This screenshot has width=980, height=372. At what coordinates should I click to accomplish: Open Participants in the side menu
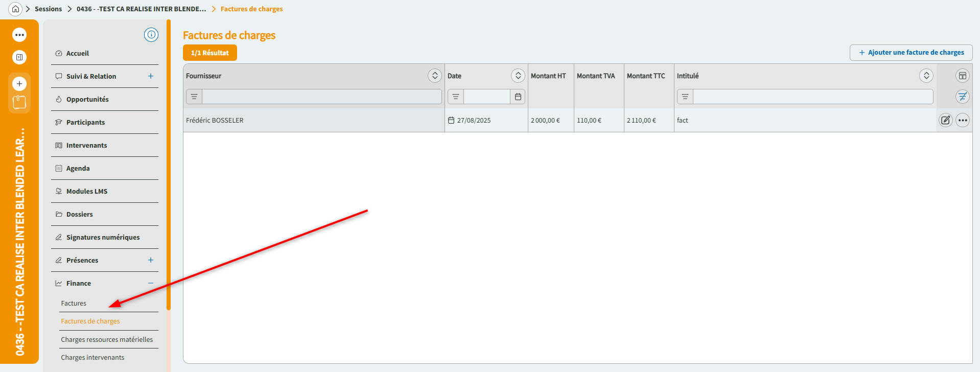[85, 122]
